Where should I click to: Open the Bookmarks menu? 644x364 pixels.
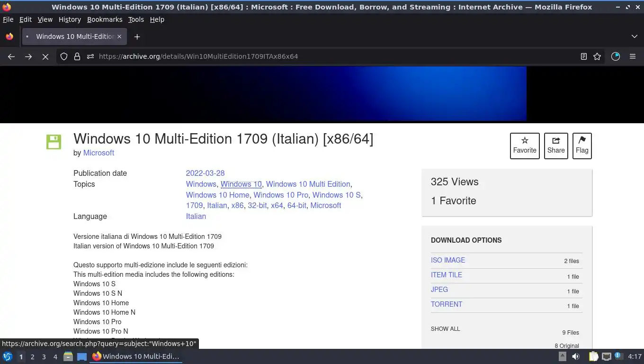tap(105, 19)
